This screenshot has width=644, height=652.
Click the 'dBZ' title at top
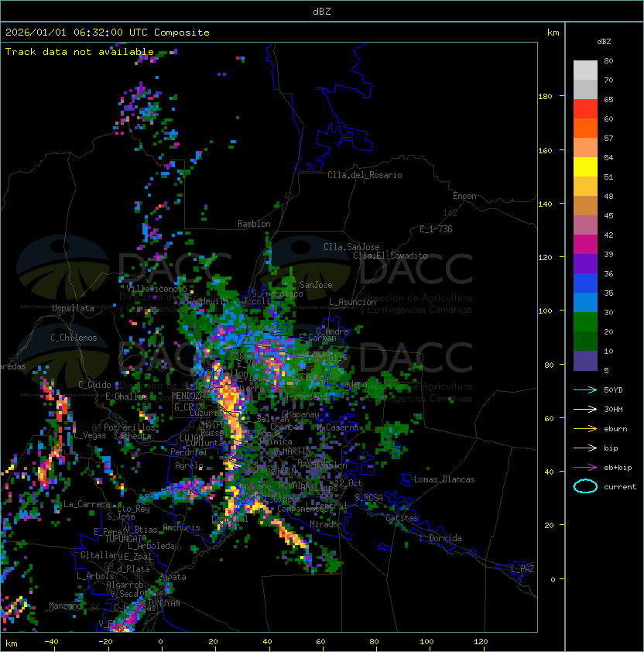coord(322,11)
